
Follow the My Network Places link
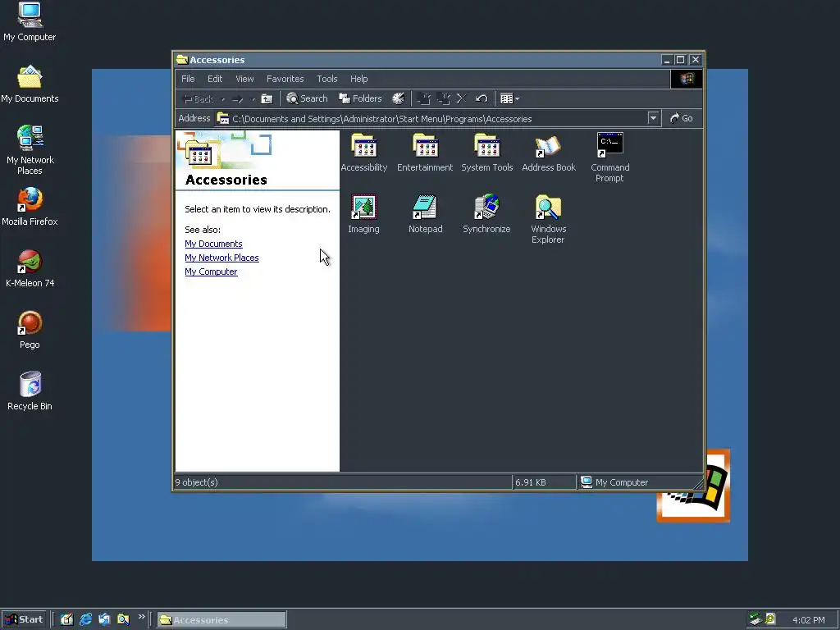tap(221, 258)
